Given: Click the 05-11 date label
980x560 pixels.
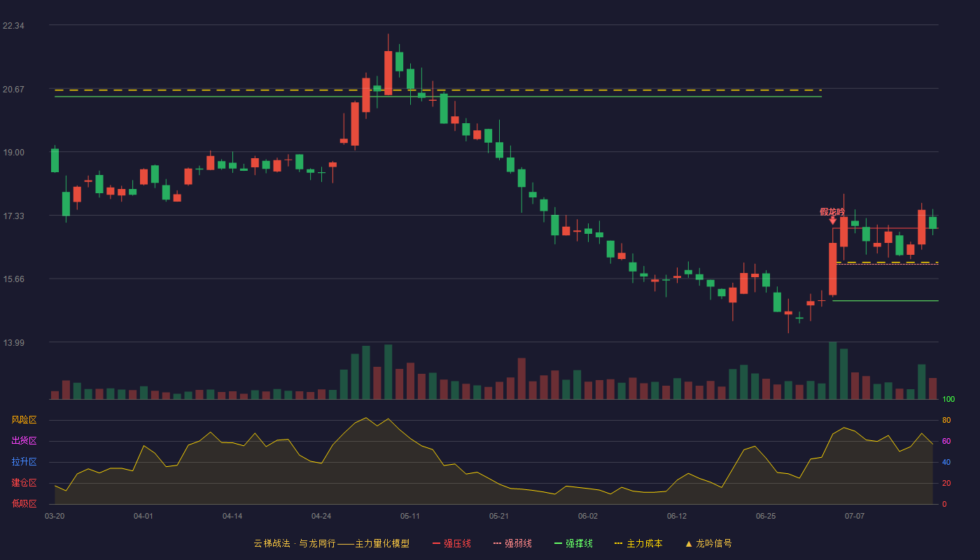Looking at the screenshot, I should tap(410, 516).
